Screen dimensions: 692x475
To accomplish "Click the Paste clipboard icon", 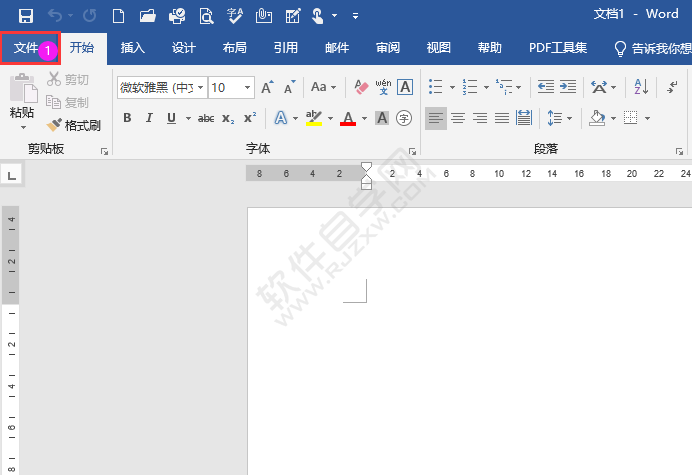I will coord(22,98).
